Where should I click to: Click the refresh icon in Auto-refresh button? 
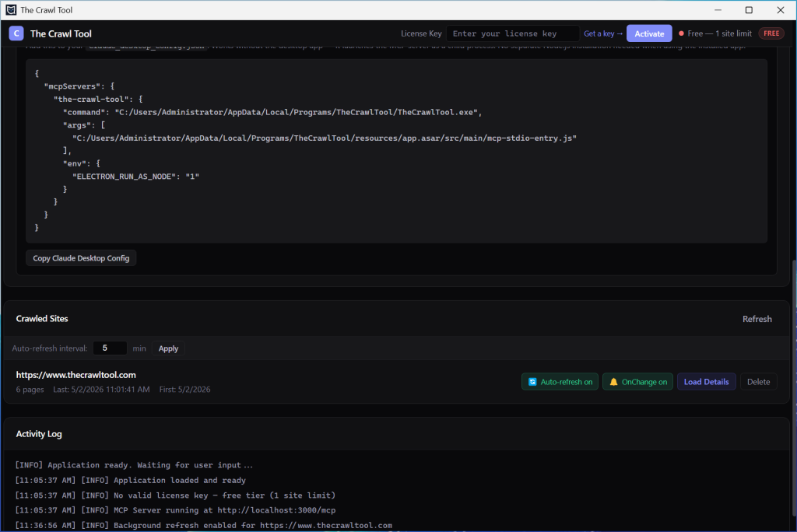(532, 382)
